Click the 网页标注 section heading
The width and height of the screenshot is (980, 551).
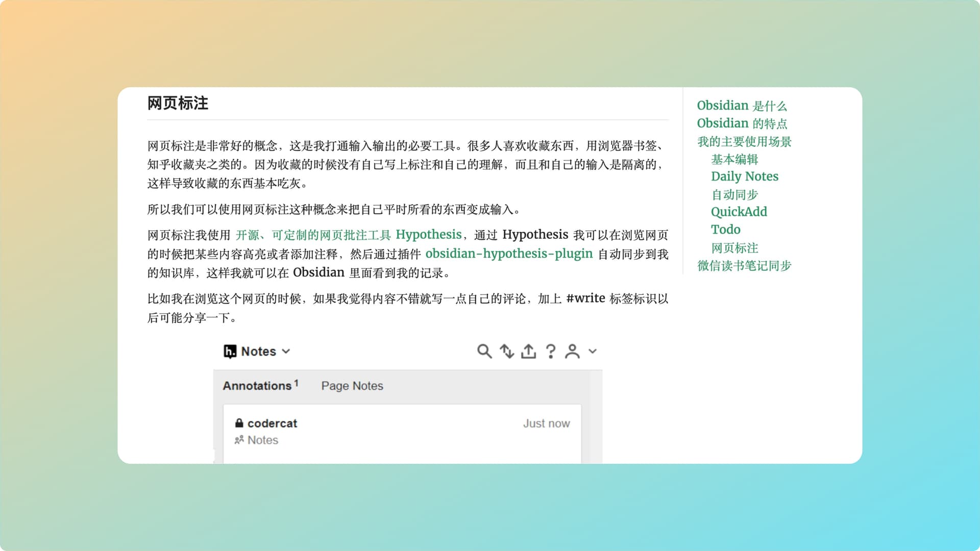click(178, 103)
